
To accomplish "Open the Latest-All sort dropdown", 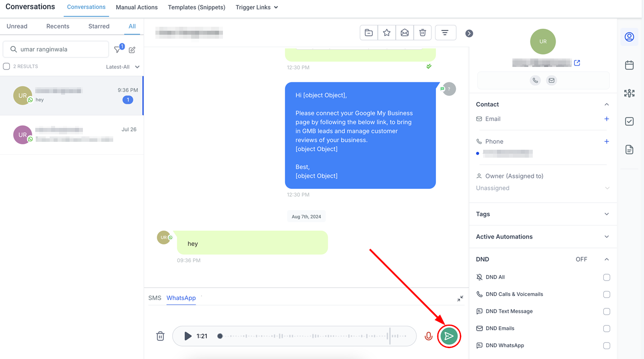I will (123, 67).
